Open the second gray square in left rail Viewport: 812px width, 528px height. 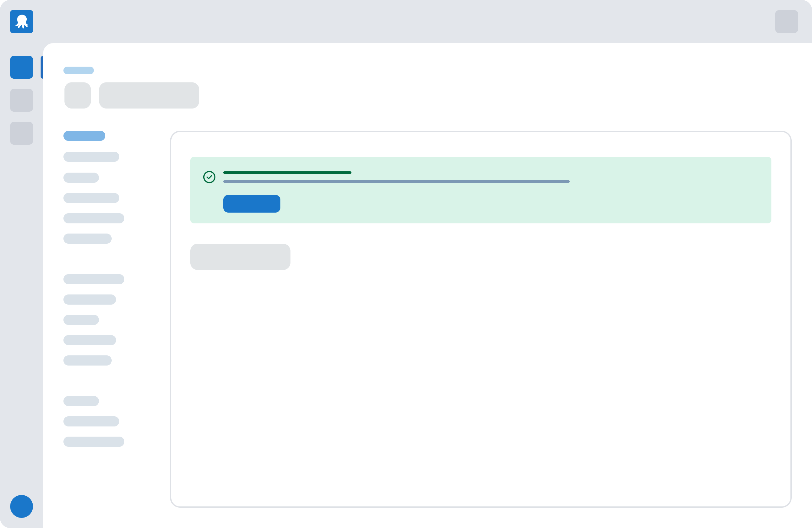[22, 100]
